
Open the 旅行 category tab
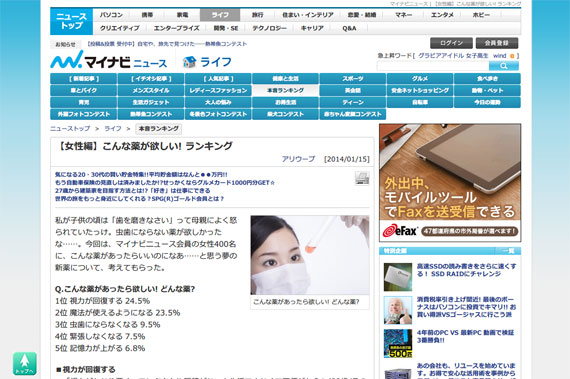click(257, 15)
